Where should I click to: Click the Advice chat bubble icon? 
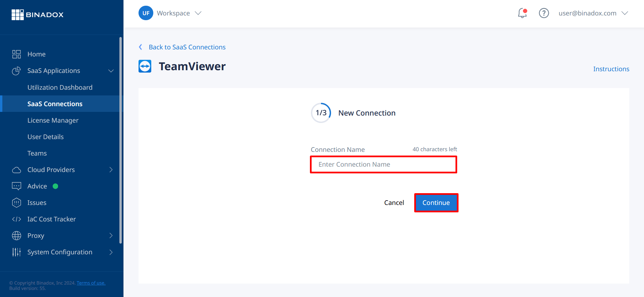point(16,186)
